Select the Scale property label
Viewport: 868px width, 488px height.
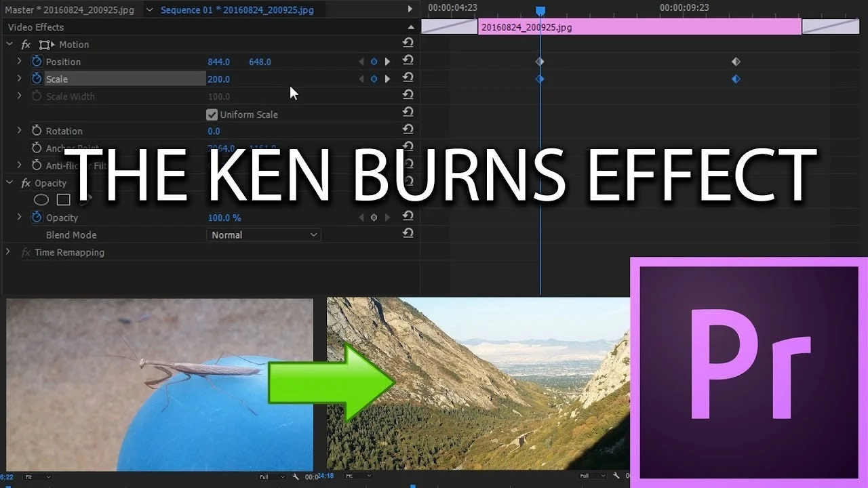[57, 79]
